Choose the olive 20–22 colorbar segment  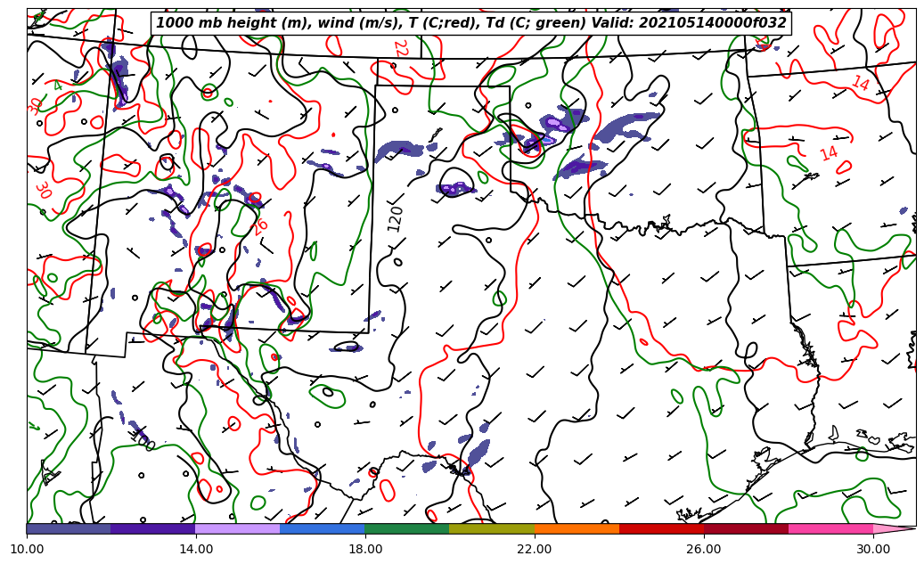click(x=491, y=528)
